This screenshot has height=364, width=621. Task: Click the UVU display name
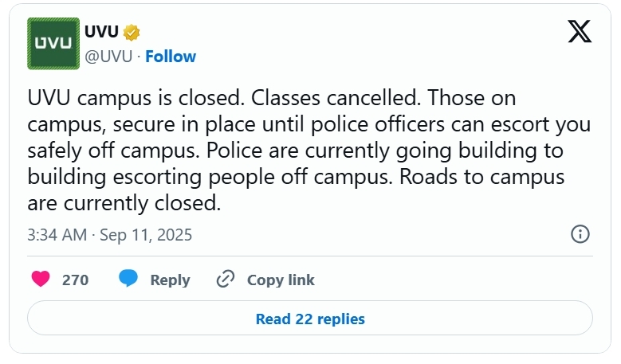click(x=101, y=32)
